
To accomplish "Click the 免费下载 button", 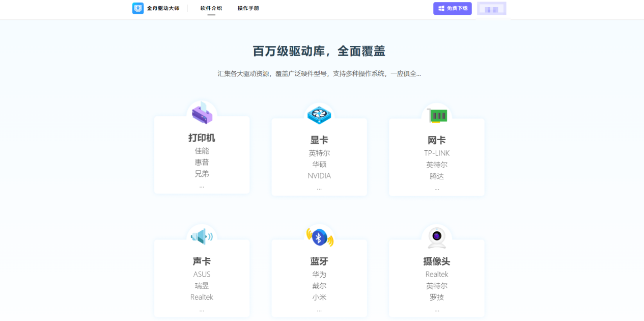I will 453,9.
